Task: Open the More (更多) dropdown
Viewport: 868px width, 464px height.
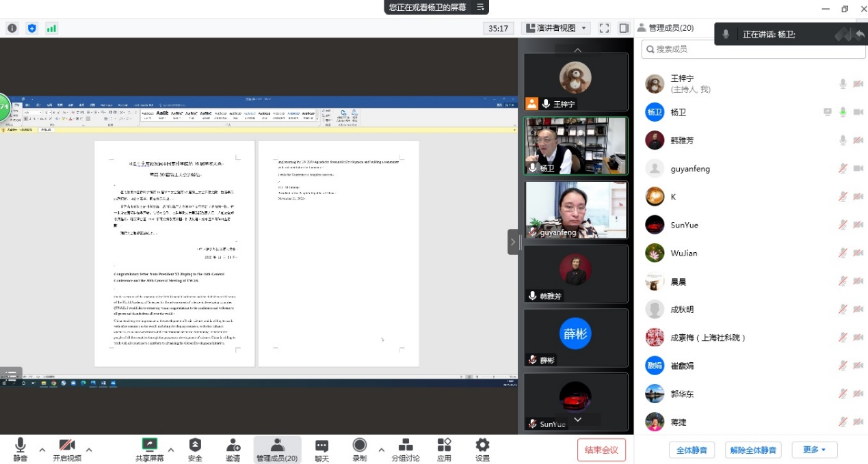Action: [815, 450]
